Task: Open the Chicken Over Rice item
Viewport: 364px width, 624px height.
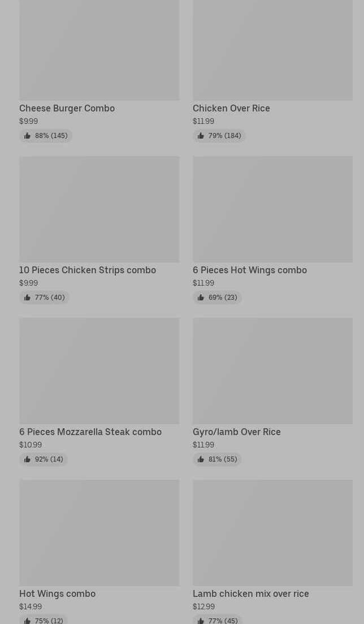Action: [x=231, y=108]
